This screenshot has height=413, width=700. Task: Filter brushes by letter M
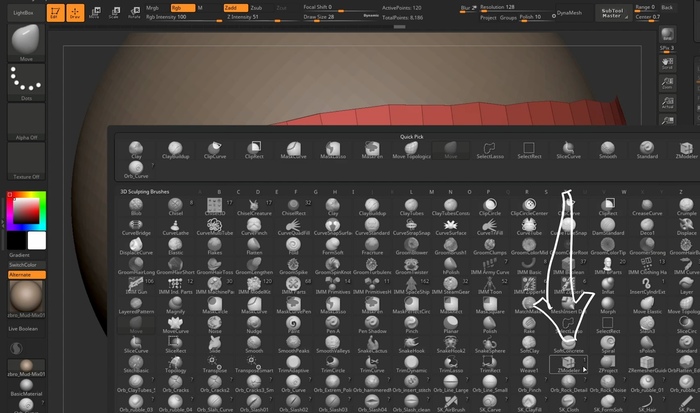[x=431, y=192]
